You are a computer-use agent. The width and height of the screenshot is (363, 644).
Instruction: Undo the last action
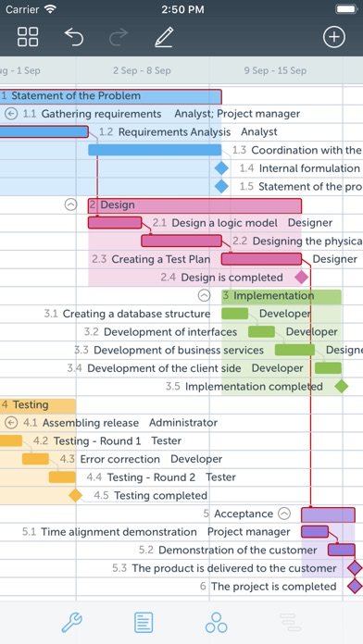click(x=74, y=37)
